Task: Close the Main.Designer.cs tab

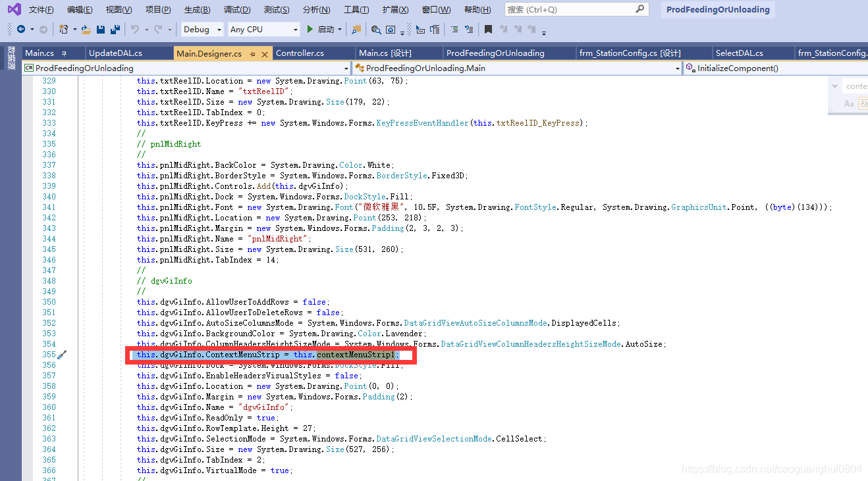Action: [265, 54]
